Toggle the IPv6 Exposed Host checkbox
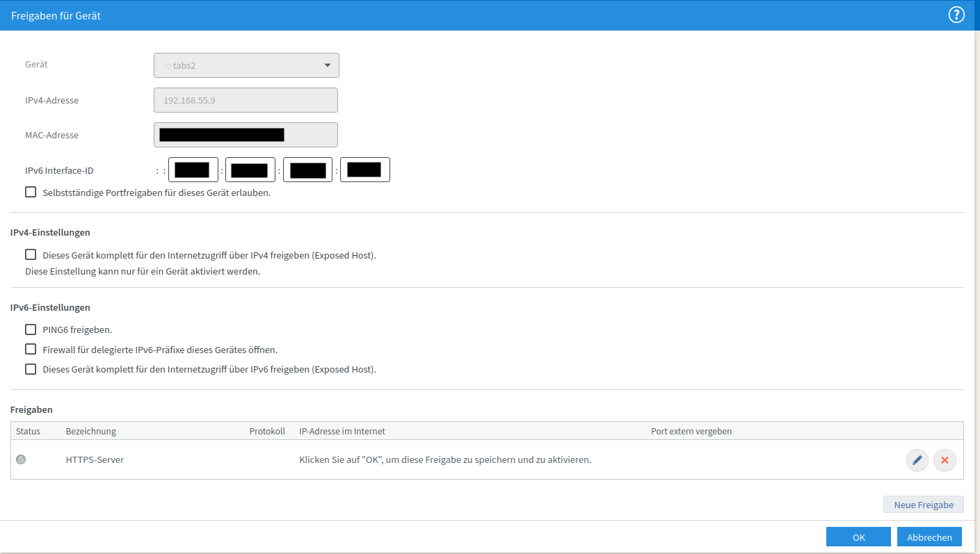This screenshot has width=980, height=554. tap(31, 369)
